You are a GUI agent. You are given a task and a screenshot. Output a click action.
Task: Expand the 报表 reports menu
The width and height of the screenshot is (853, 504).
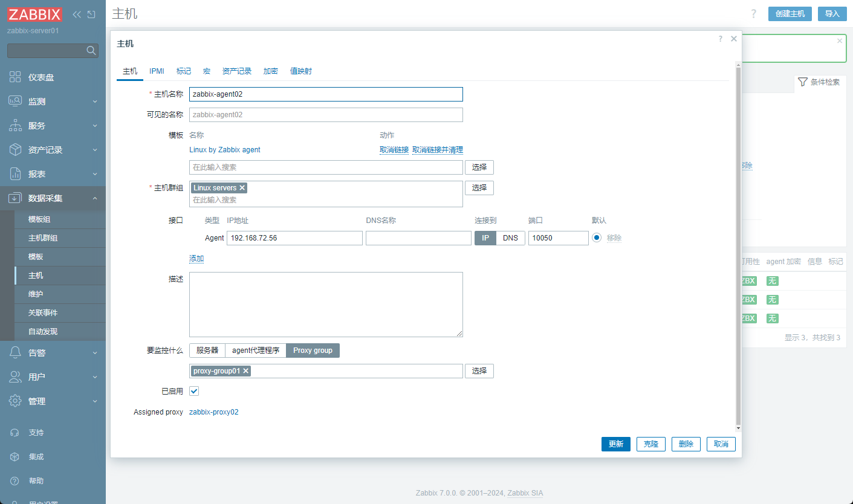point(36,173)
